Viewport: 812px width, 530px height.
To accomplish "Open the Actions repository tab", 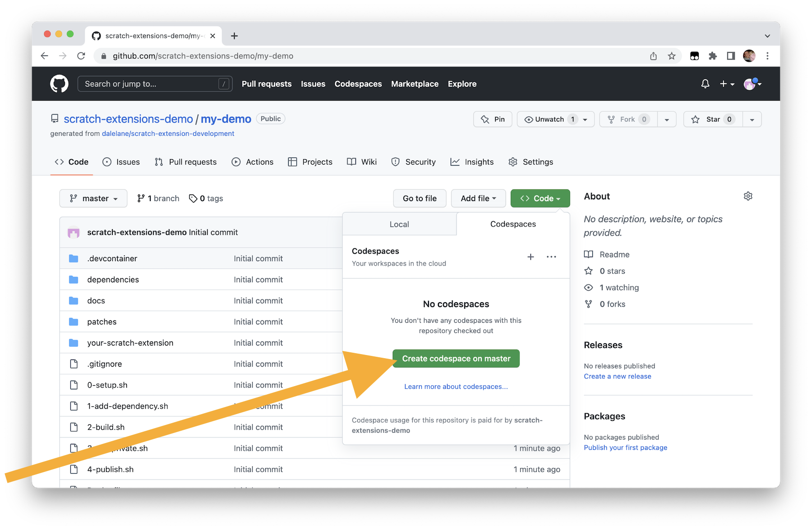I will click(x=253, y=162).
